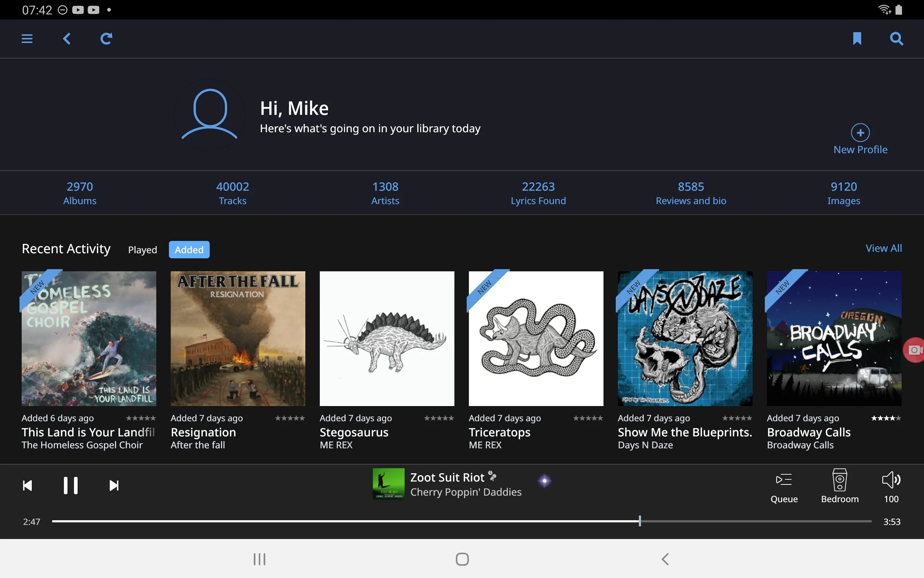
Task: Rate the Resignation album stars
Action: tap(290, 418)
